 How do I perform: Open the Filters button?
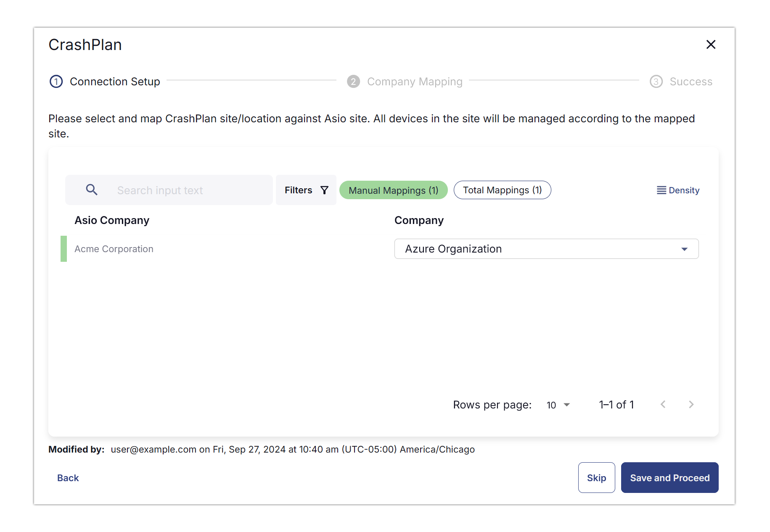(x=306, y=190)
